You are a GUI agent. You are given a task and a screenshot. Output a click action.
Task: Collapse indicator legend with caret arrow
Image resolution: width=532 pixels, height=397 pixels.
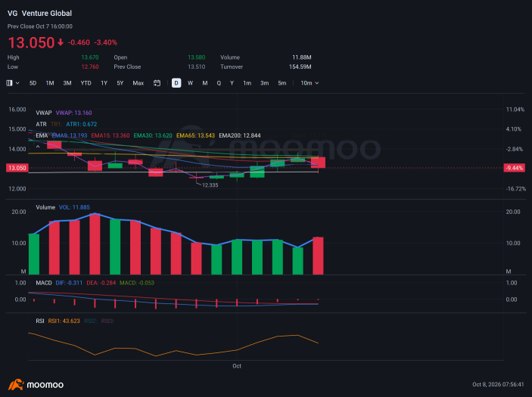(38, 147)
